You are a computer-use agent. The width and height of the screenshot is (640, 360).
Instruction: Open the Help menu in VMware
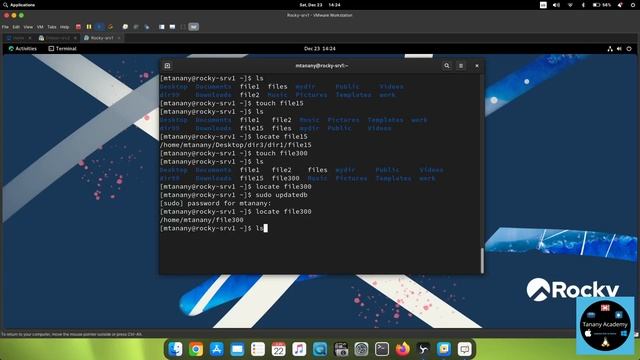click(64, 27)
